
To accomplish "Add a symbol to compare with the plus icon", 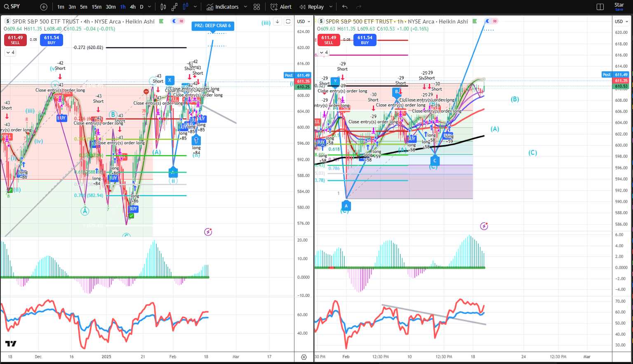I will [44, 7].
